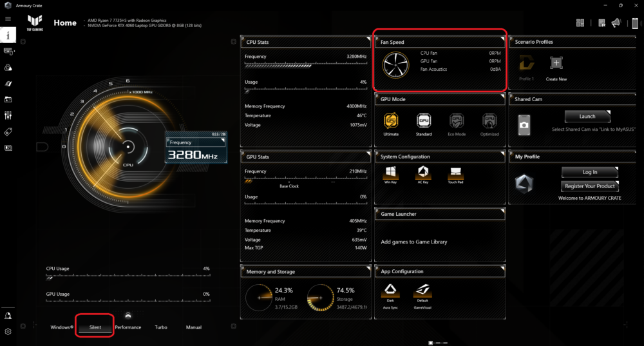The width and height of the screenshot is (644, 346).
Task: Expand the mode panel up chevron
Action: [128, 315]
